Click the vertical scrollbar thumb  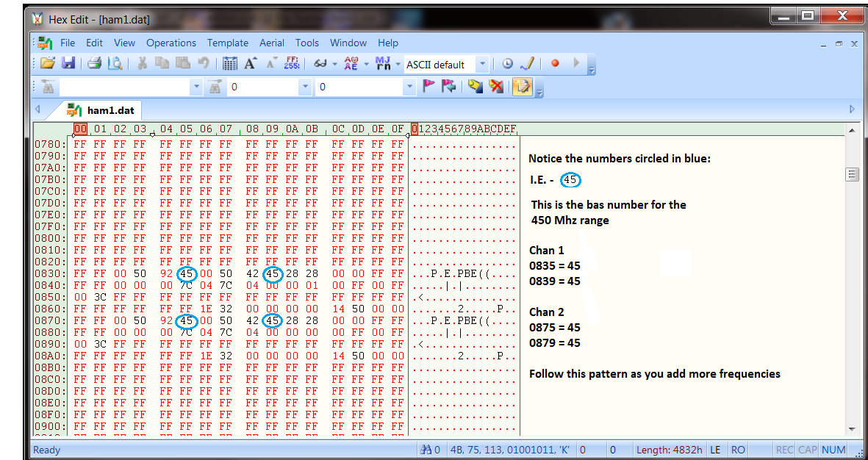(x=852, y=174)
